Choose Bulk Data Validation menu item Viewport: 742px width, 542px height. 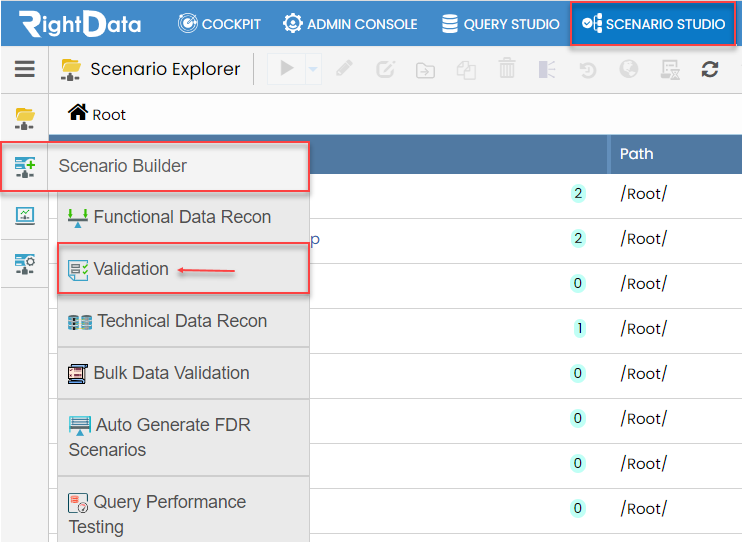tap(183, 373)
